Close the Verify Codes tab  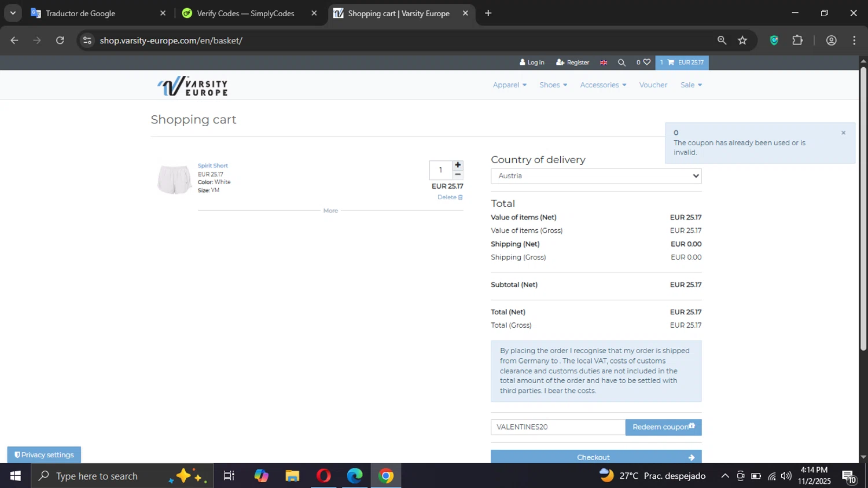click(314, 13)
